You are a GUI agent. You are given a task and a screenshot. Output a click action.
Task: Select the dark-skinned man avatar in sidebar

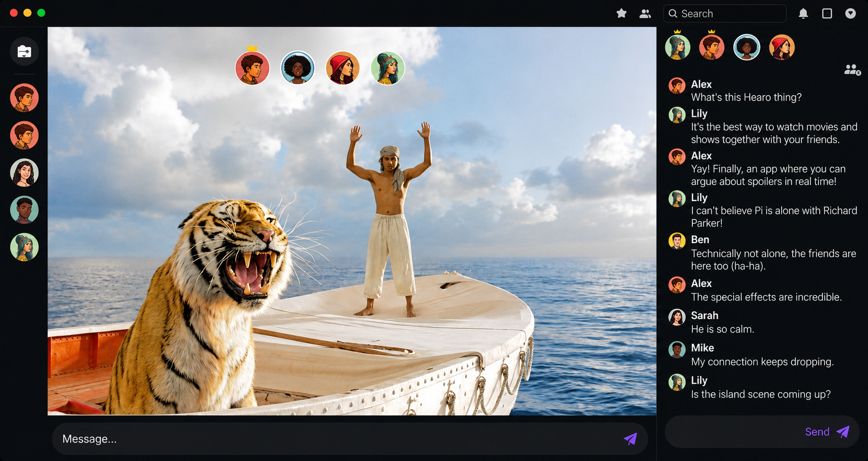coord(24,210)
